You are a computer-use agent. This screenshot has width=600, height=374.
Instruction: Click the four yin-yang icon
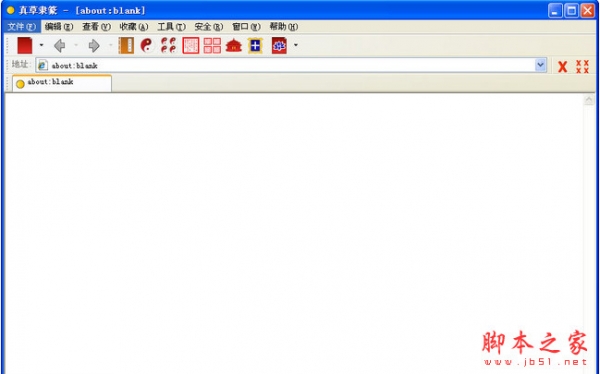click(168, 45)
